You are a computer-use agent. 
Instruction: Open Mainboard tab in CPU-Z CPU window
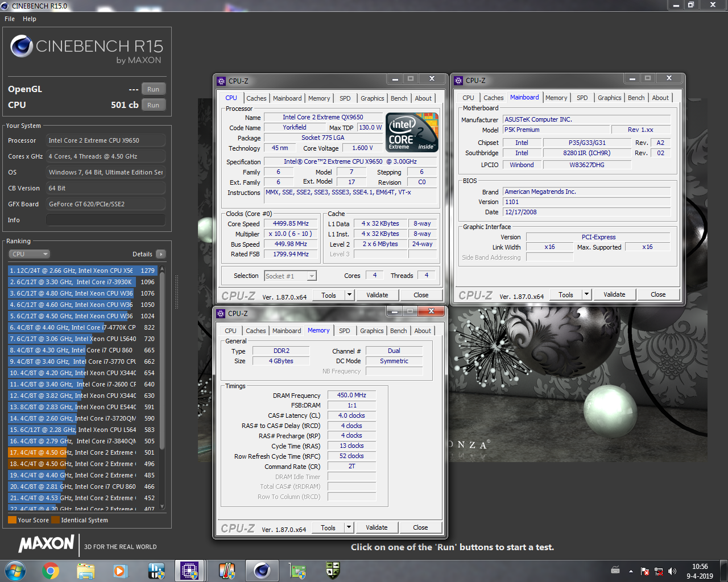tap(287, 98)
